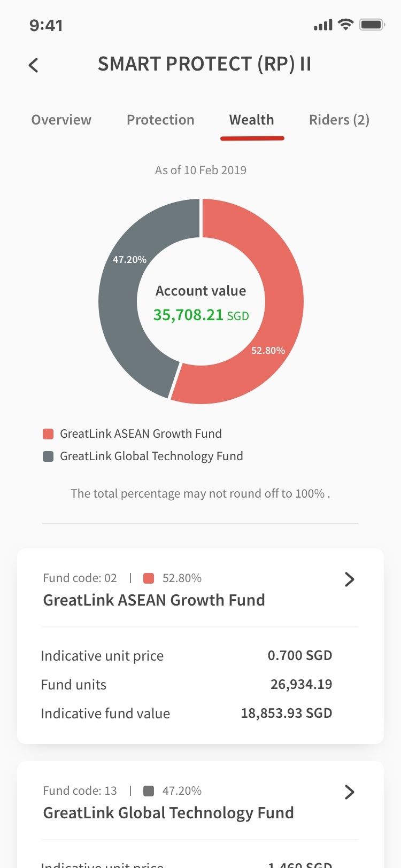
Task: Click the red legend swatch for ASEAN Growth
Action: (x=48, y=434)
